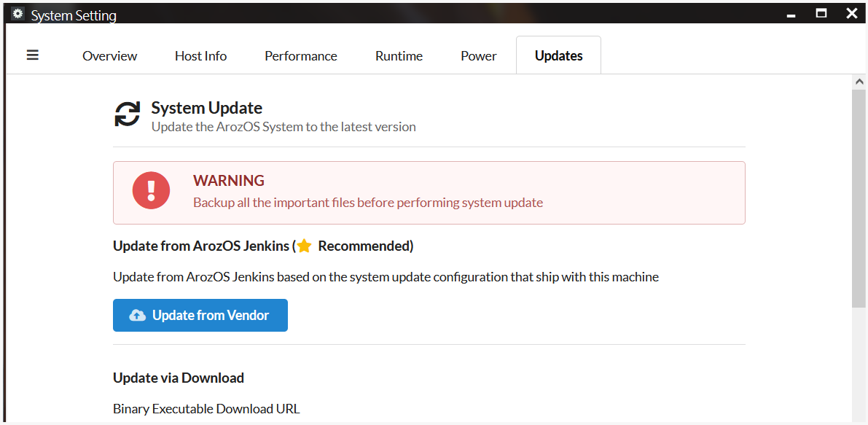Click the scrollbar up arrow
This screenshot has height=425, width=868.
coord(859,82)
